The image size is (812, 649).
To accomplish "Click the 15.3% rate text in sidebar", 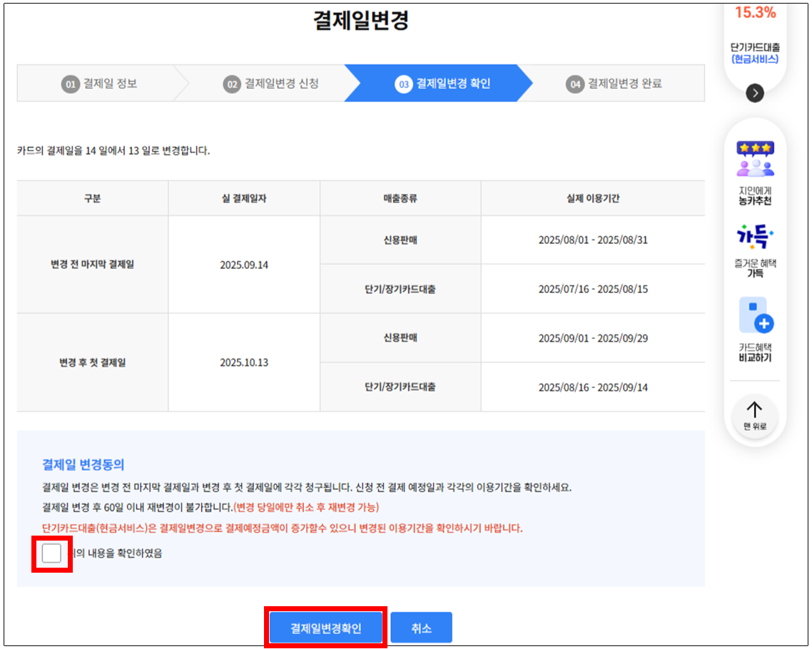I will point(755,12).
